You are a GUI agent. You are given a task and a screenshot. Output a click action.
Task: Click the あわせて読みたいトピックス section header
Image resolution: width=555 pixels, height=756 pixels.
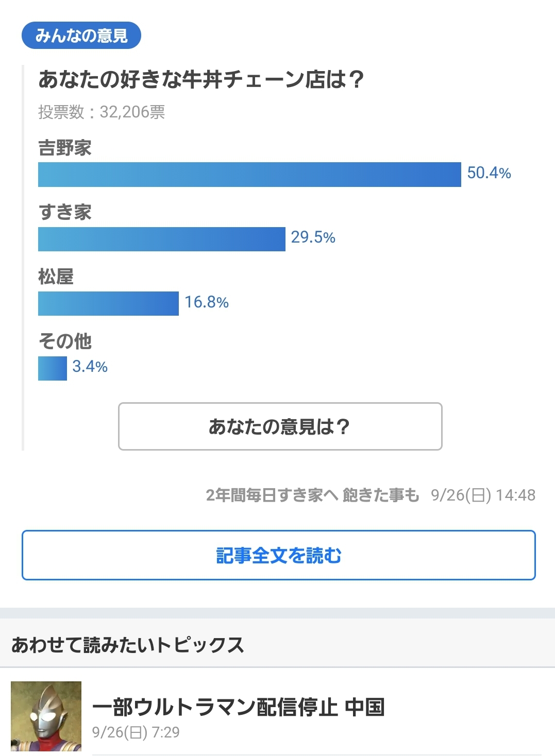[x=127, y=645]
